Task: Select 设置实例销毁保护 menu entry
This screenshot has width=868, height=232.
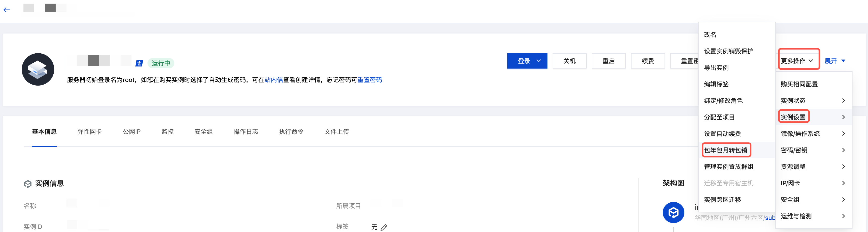Action: 728,51
